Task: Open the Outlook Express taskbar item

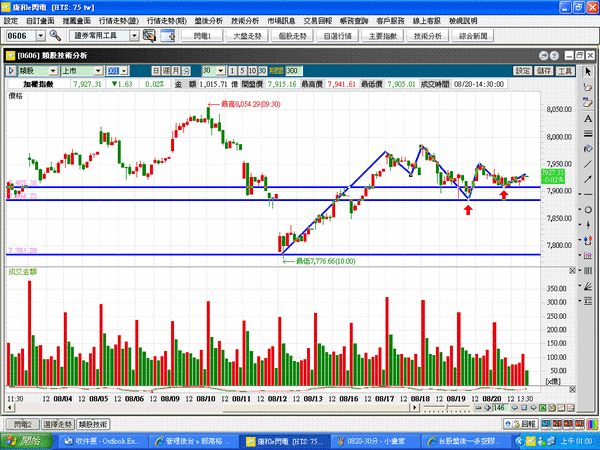Action: [102, 441]
